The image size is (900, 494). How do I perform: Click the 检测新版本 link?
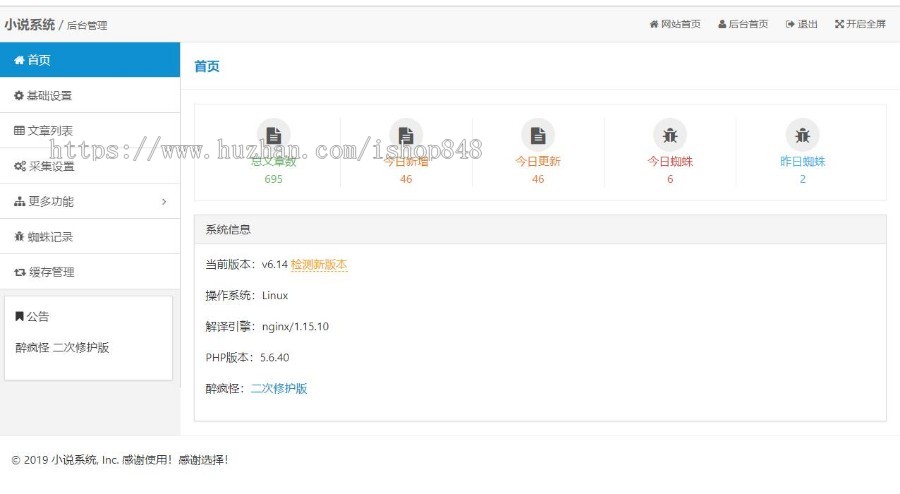tap(319, 264)
